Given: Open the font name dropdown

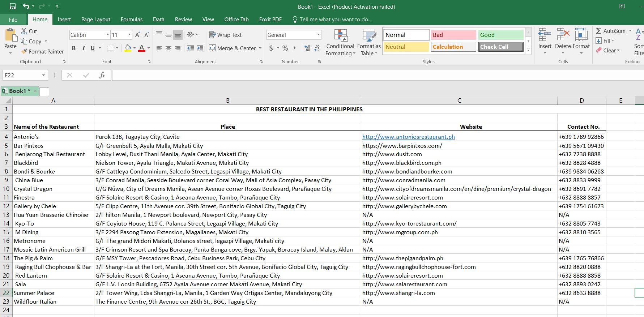Looking at the screenshot, I should pos(107,35).
